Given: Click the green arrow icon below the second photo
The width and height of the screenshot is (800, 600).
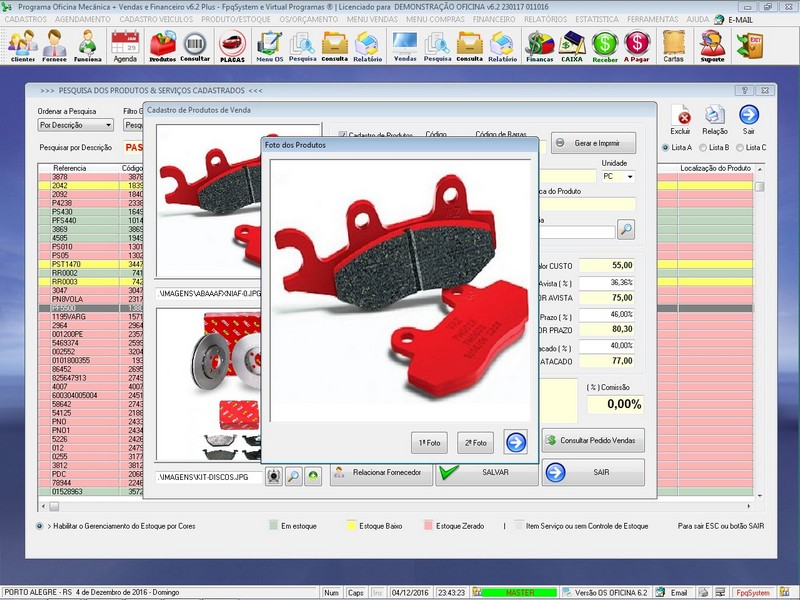Looking at the screenshot, I should (x=313, y=477).
